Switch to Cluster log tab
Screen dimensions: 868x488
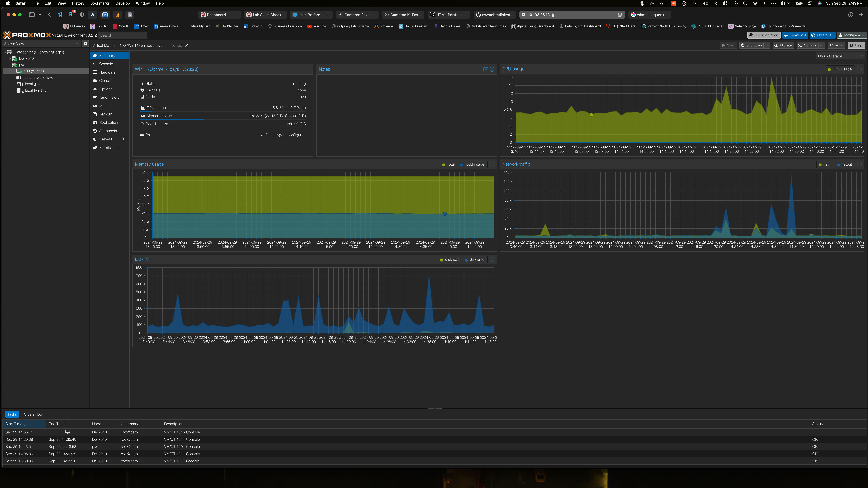33,414
